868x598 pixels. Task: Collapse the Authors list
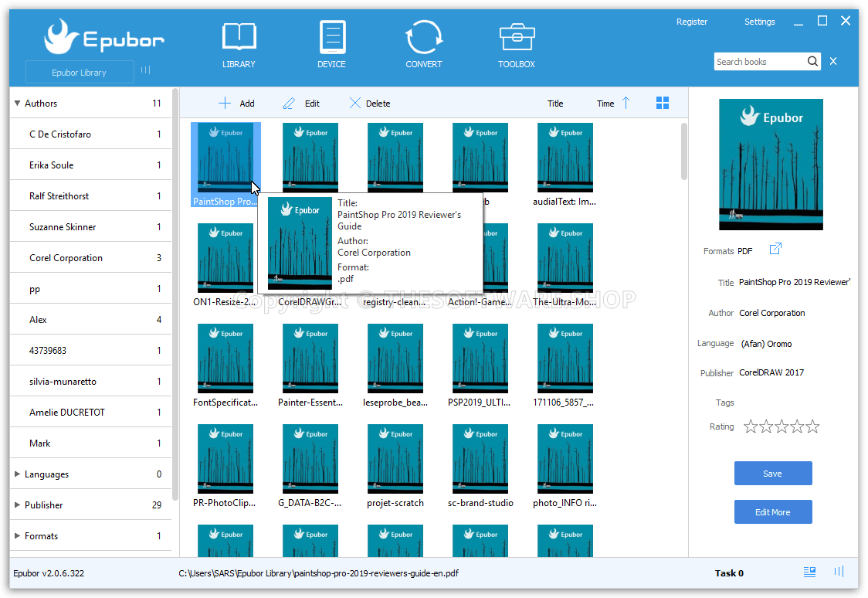pyautogui.click(x=17, y=103)
